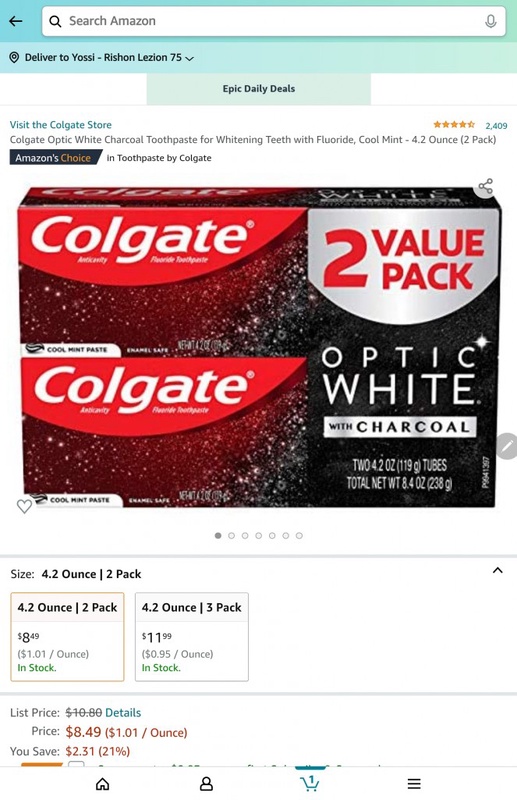Open the hamburger menu
517x800 pixels.
click(414, 784)
